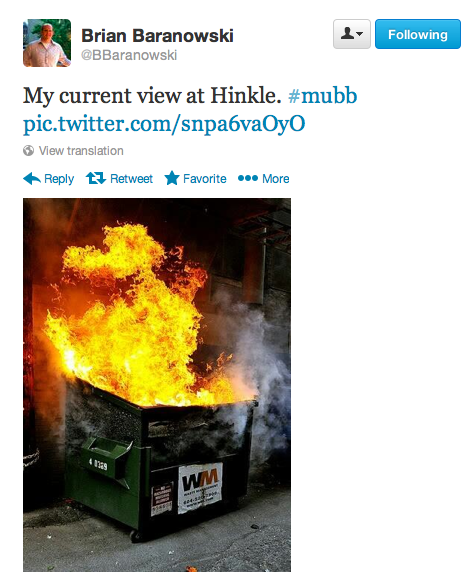Mark tweet using the Favorite label
475x586 pixels.
tap(205, 179)
